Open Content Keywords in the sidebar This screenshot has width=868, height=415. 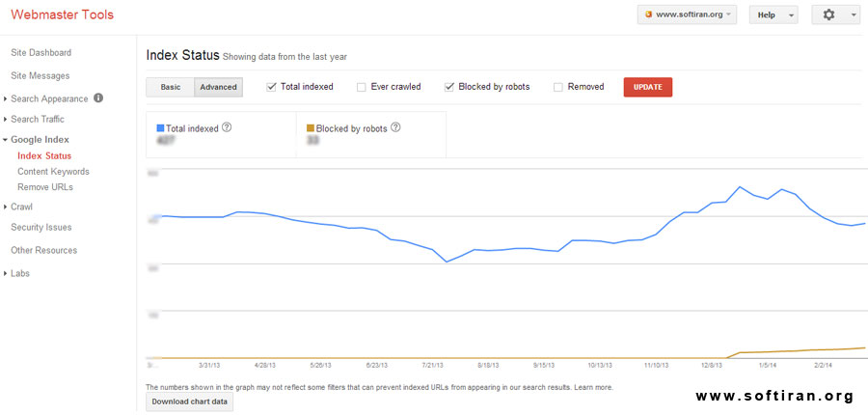point(53,172)
